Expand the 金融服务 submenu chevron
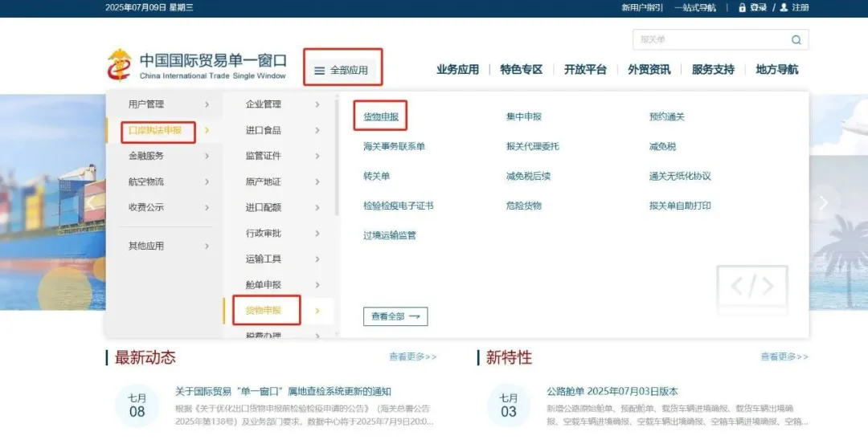This screenshot has width=868, height=440. [x=207, y=156]
